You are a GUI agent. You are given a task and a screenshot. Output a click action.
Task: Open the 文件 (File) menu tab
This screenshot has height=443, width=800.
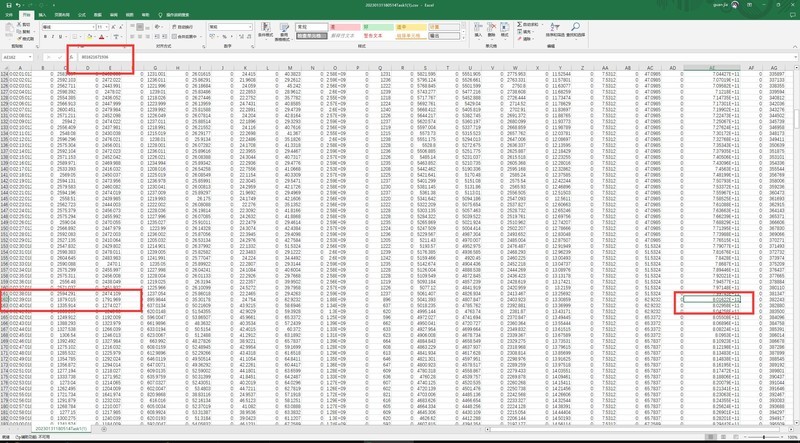pyautogui.click(x=10, y=15)
